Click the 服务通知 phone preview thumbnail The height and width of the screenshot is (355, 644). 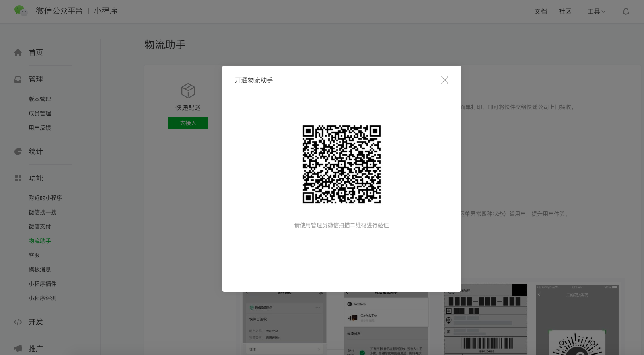[284, 323]
